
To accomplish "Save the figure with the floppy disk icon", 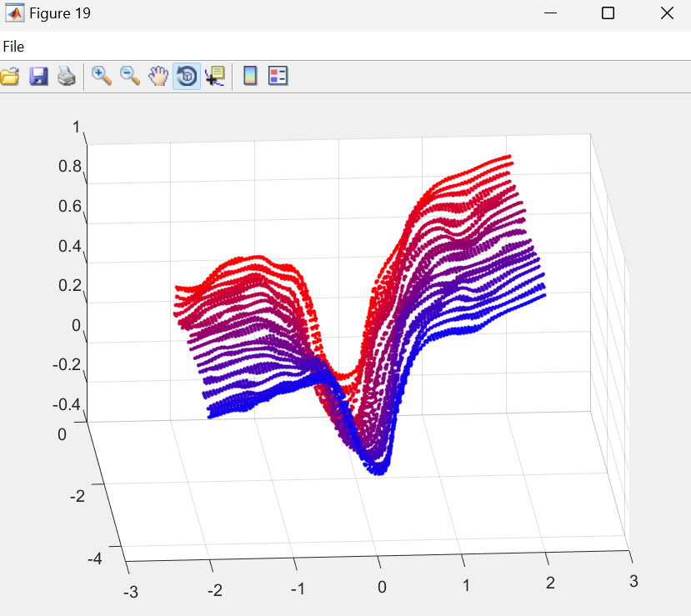I will [x=38, y=77].
